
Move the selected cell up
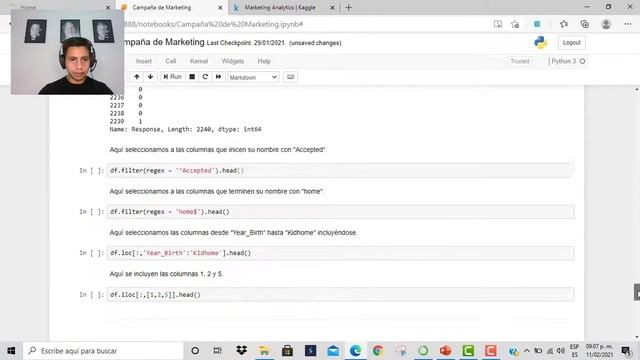click(137, 77)
